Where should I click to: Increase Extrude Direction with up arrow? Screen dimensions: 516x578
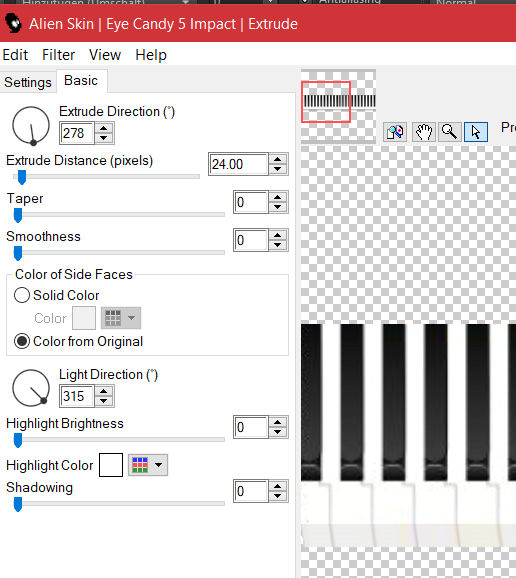[104, 128]
